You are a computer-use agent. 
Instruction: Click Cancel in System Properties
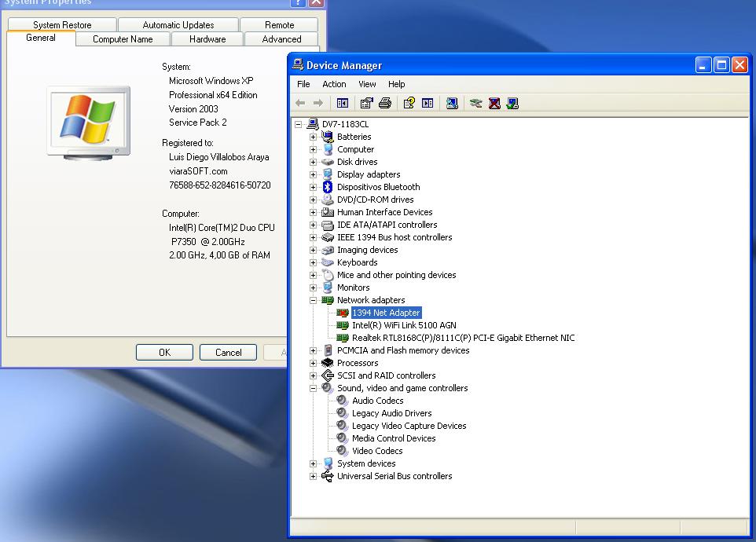[x=228, y=352]
